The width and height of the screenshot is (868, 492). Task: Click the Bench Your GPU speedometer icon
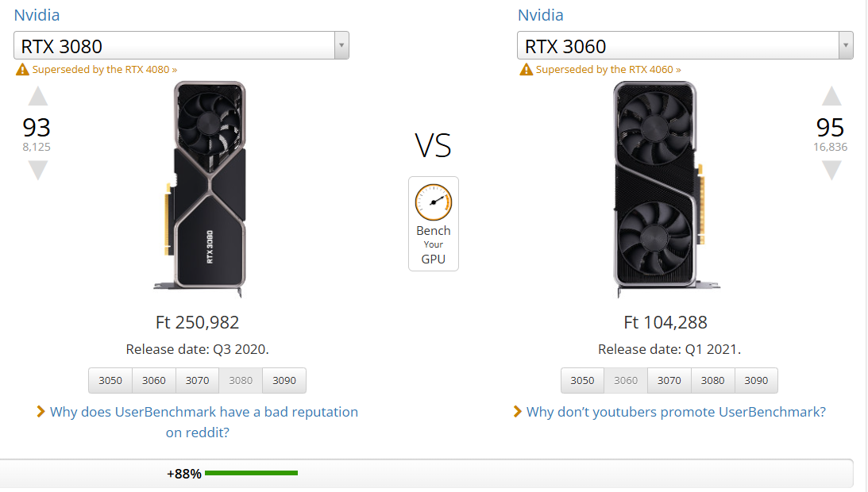[433, 202]
